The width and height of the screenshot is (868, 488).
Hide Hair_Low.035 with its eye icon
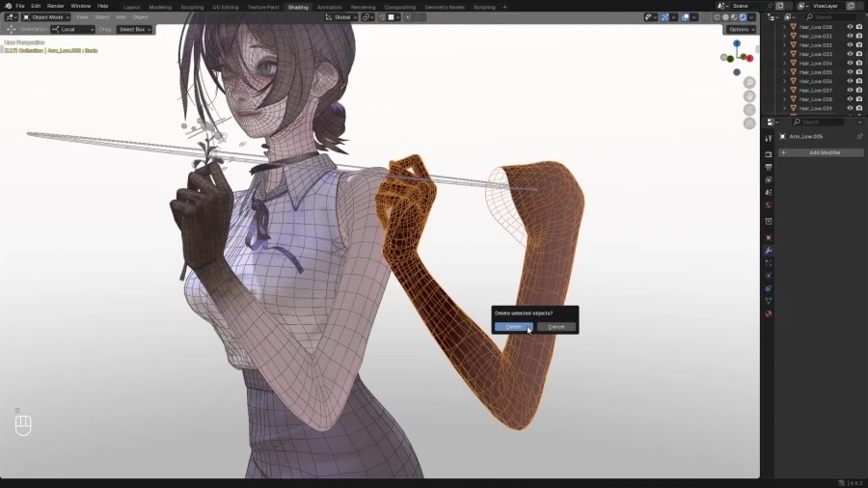click(850, 72)
